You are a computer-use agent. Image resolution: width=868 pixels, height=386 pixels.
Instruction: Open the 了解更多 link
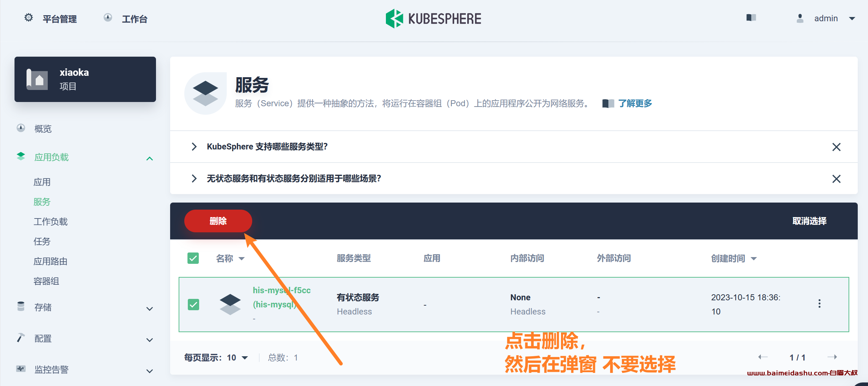tap(635, 103)
